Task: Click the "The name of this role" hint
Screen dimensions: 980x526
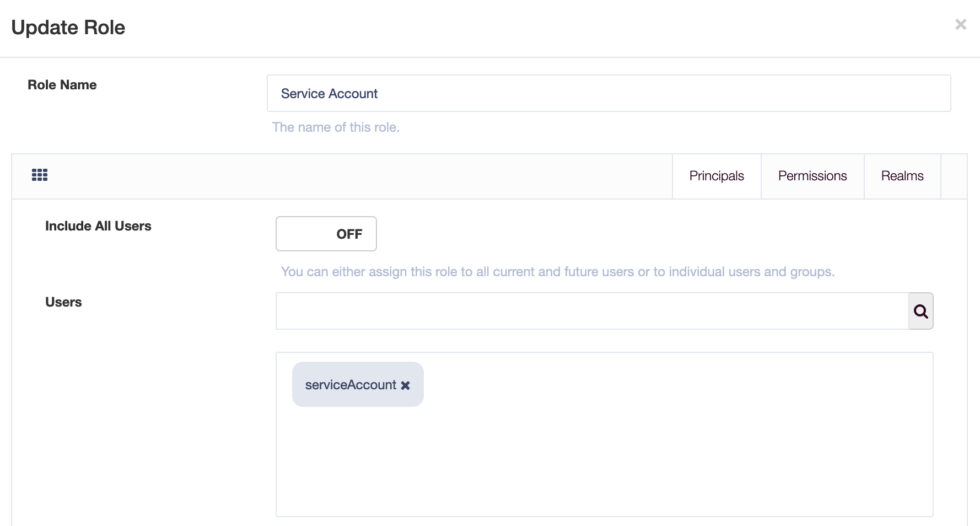Action: tap(336, 127)
